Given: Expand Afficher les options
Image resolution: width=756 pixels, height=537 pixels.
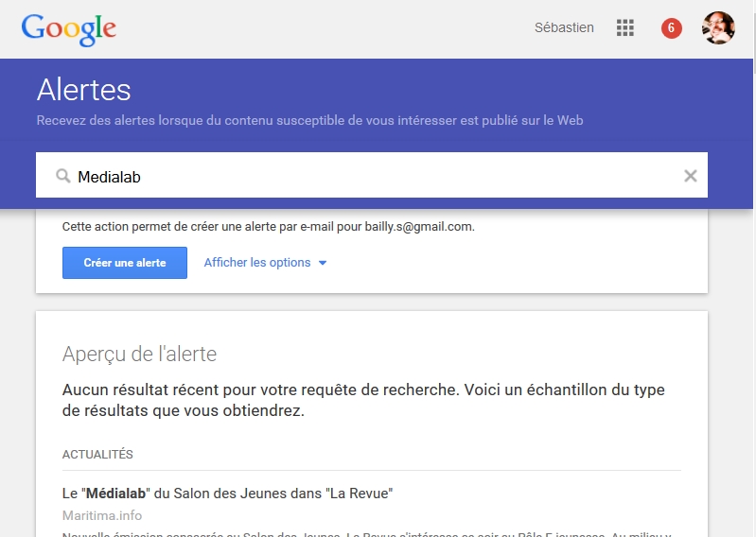Looking at the screenshot, I should tap(265, 263).
